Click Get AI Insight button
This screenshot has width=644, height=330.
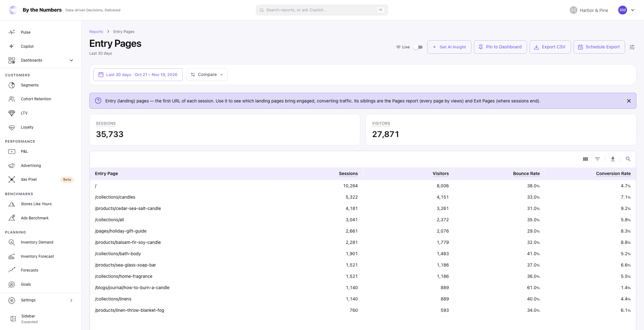coord(449,47)
